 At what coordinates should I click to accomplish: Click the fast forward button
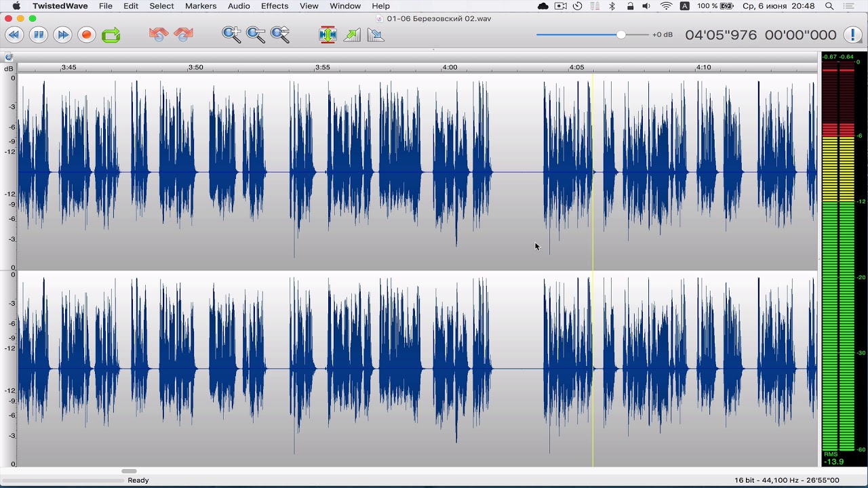coord(62,35)
